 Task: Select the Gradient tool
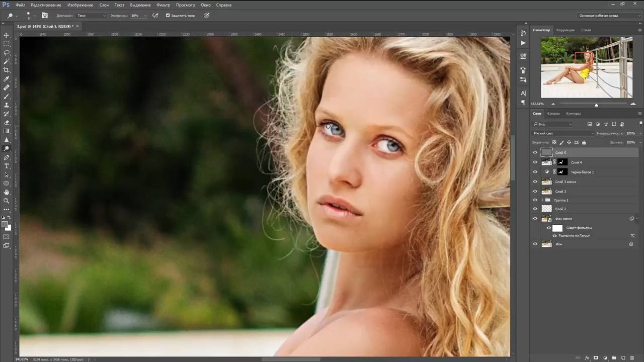7,131
